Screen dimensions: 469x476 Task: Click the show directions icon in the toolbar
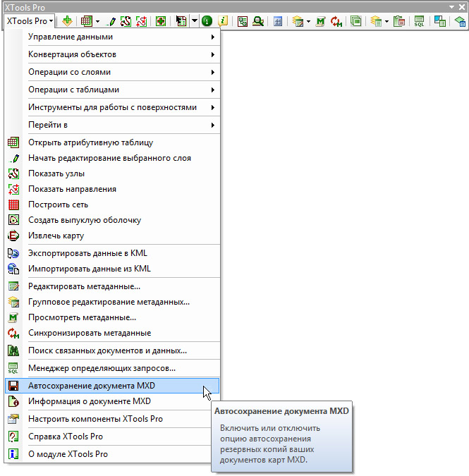[142, 21]
